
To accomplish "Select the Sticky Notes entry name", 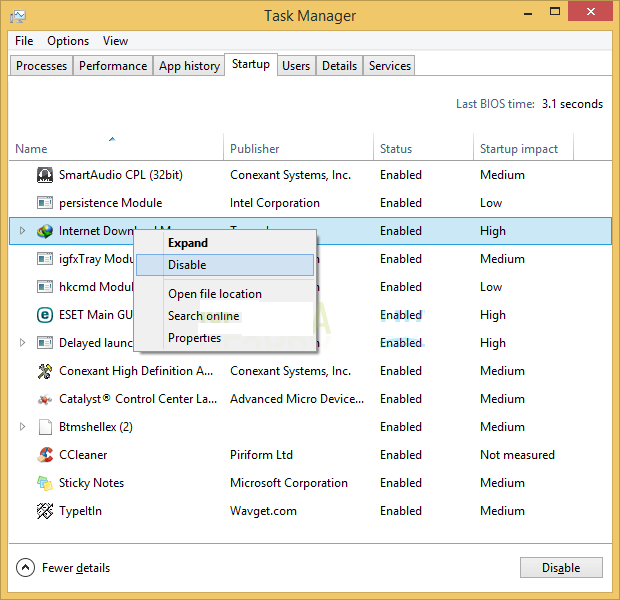I will (x=91, y=483).
